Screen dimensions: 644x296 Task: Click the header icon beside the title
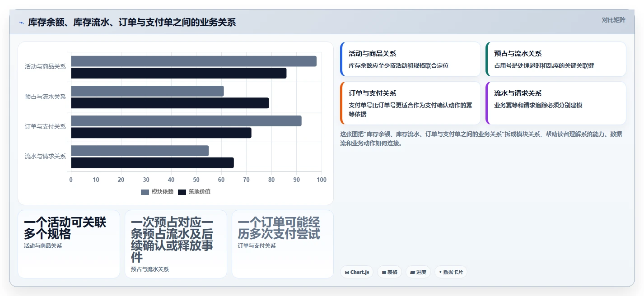point(21,23)
